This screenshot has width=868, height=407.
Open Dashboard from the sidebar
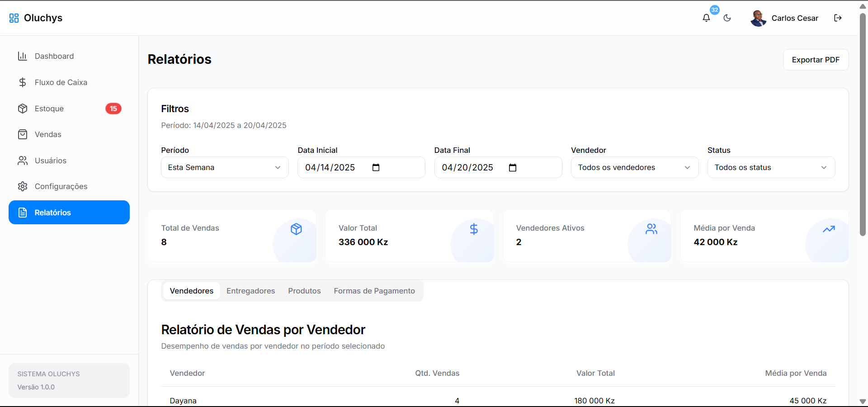point(54,56)
